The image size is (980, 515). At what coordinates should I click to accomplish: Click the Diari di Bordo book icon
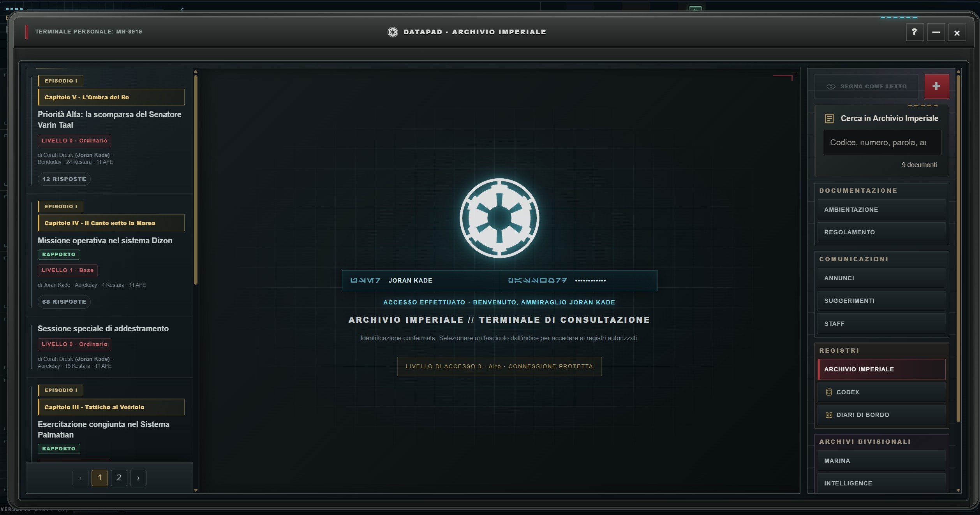pyautogui.click(x=829, y=415)
